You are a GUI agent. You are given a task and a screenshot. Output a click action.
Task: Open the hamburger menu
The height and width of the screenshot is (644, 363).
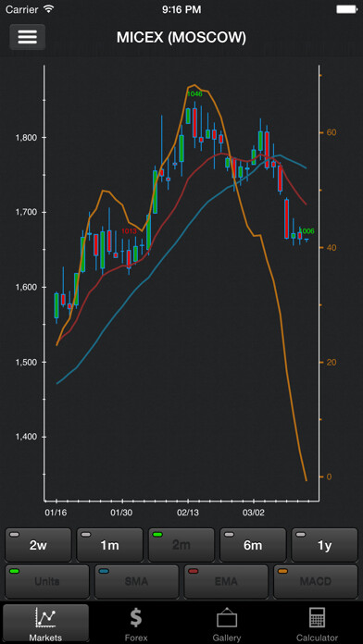coord(27,37)
